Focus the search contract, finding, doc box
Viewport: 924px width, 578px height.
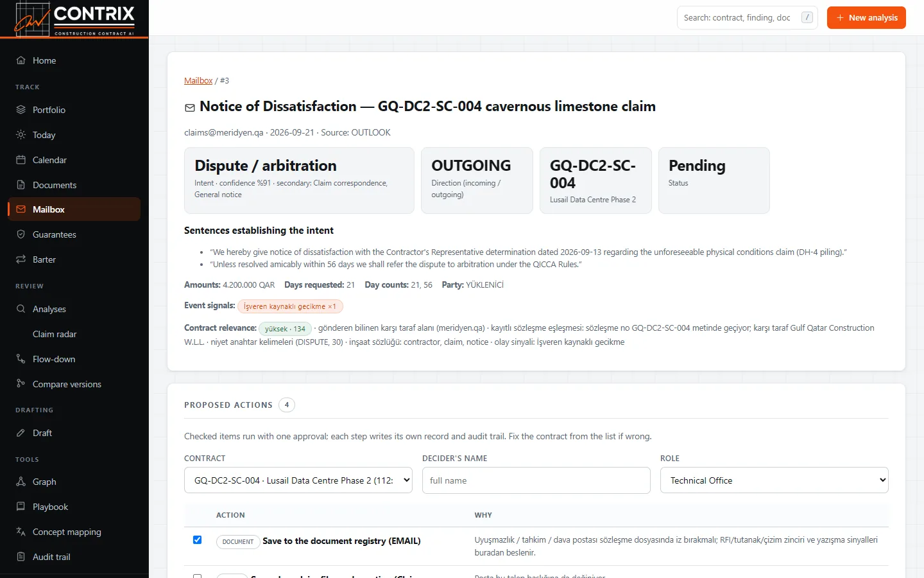click(748, 18)
